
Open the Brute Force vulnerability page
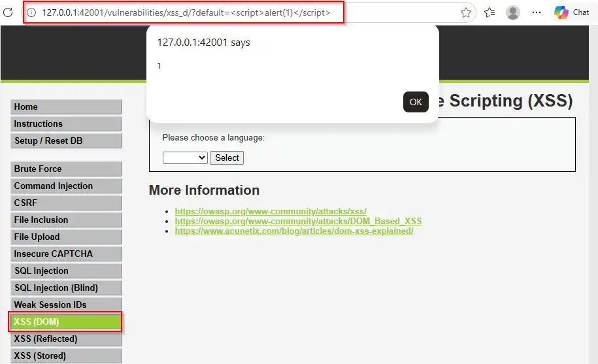(66, 169)
